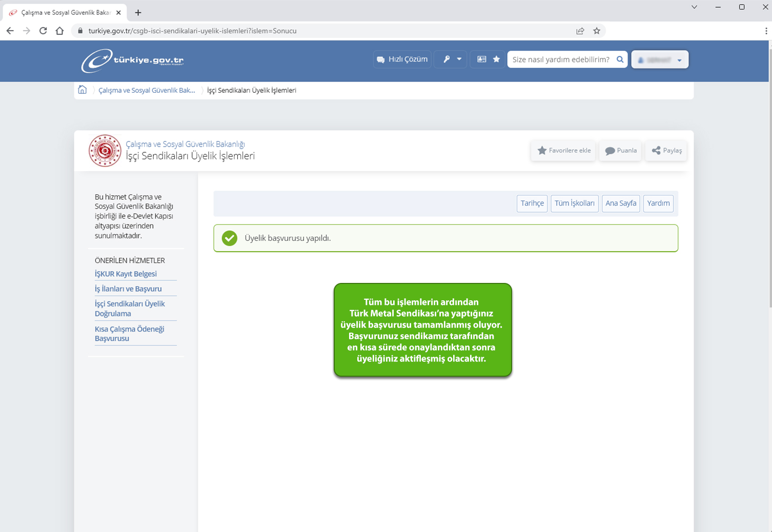Maximize the browser window

(x=742, y=7)
